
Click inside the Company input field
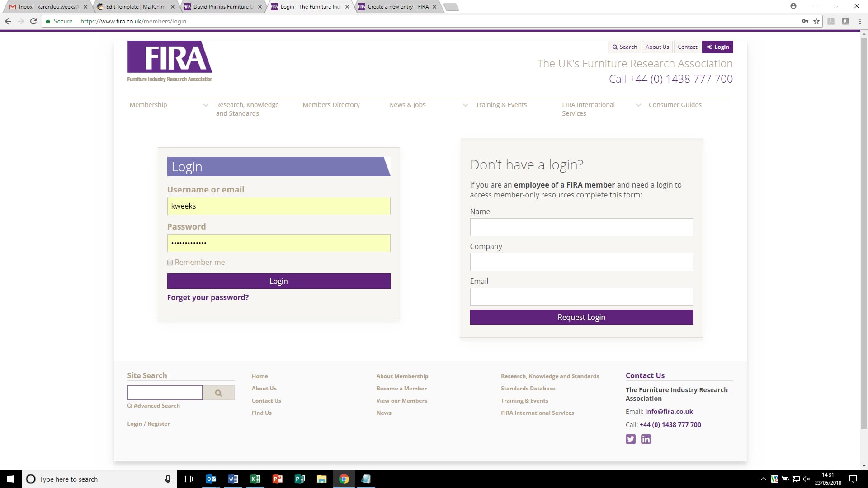point(581,262)
